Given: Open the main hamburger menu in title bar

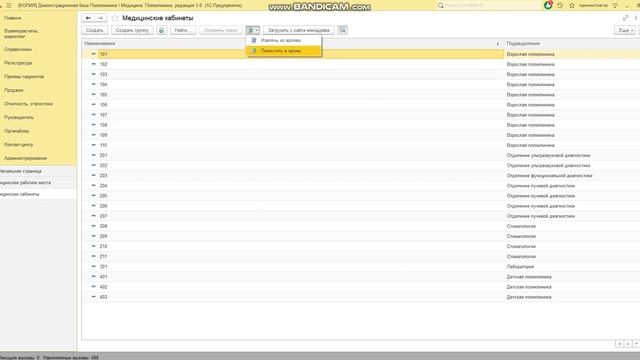Looking at the screenshot, I should click(x=9, y=5).
